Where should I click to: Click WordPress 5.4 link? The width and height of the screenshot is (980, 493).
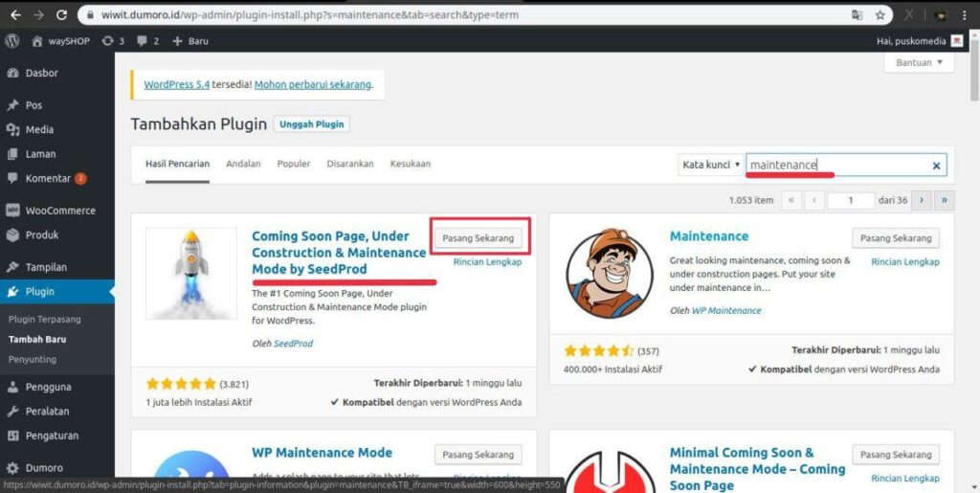[x=176, y=84]
